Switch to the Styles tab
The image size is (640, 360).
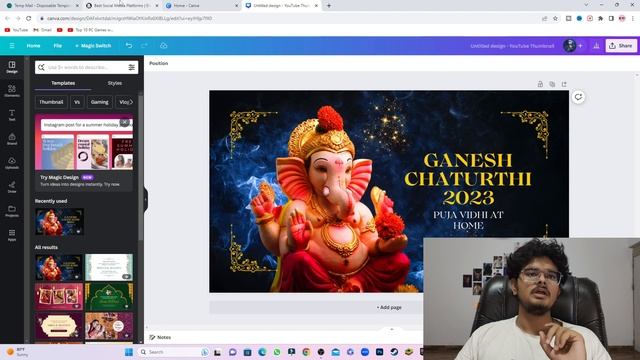pyautogui.click(x=115, y=83)
